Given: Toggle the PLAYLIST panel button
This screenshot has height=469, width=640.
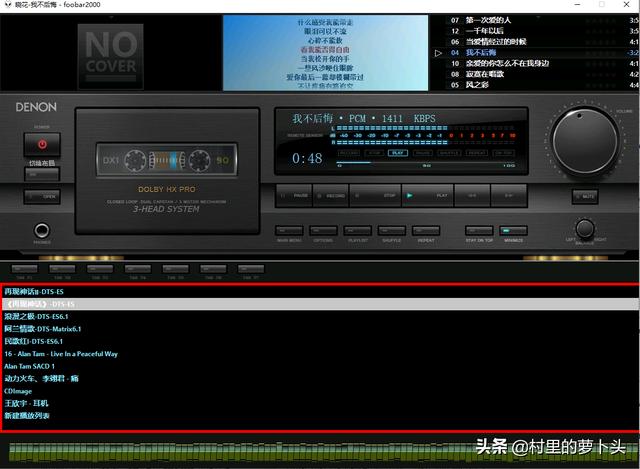Looking at the screenshot, I should (358, 231).
